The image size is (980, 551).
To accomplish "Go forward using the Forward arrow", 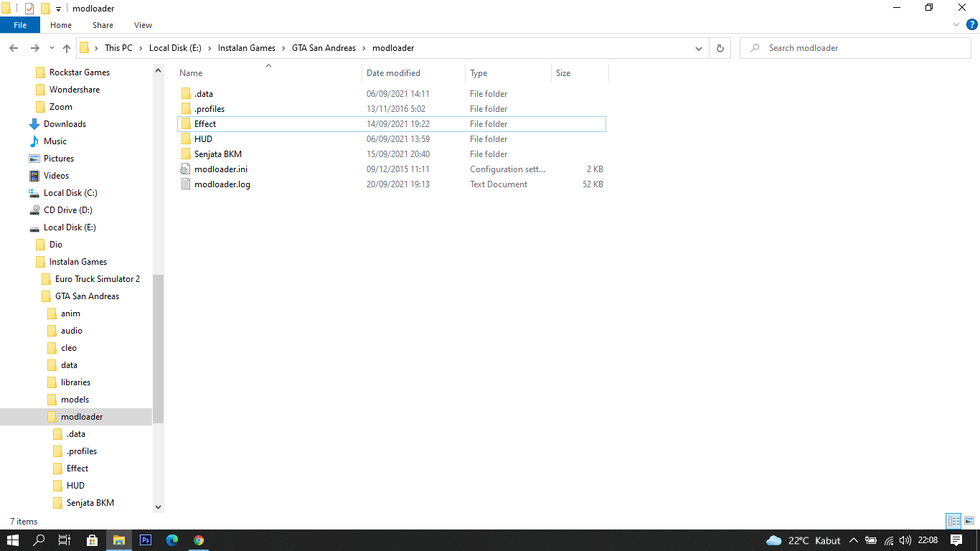I will [34, 48].
